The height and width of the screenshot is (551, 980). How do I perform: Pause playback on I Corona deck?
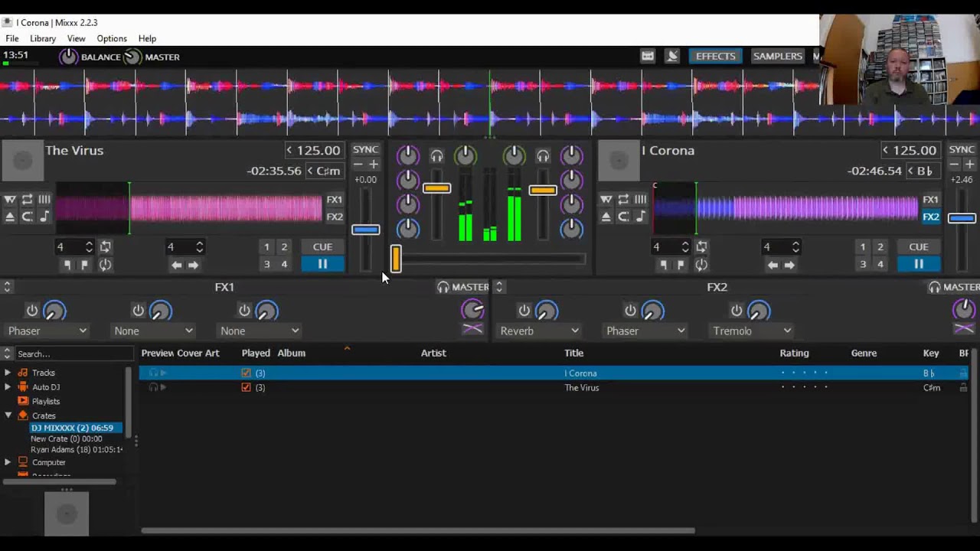pyautogui.click(x=919, y=264)
